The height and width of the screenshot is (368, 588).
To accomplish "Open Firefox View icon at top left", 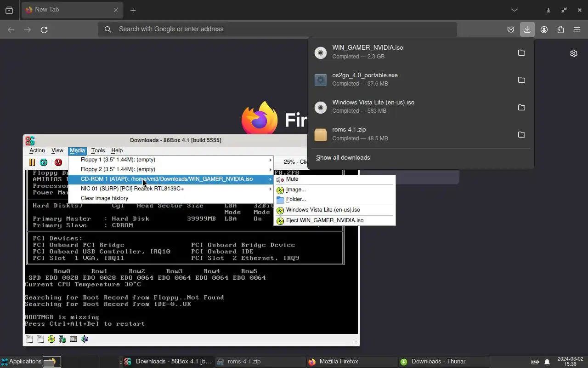I will tap(9, 10).
